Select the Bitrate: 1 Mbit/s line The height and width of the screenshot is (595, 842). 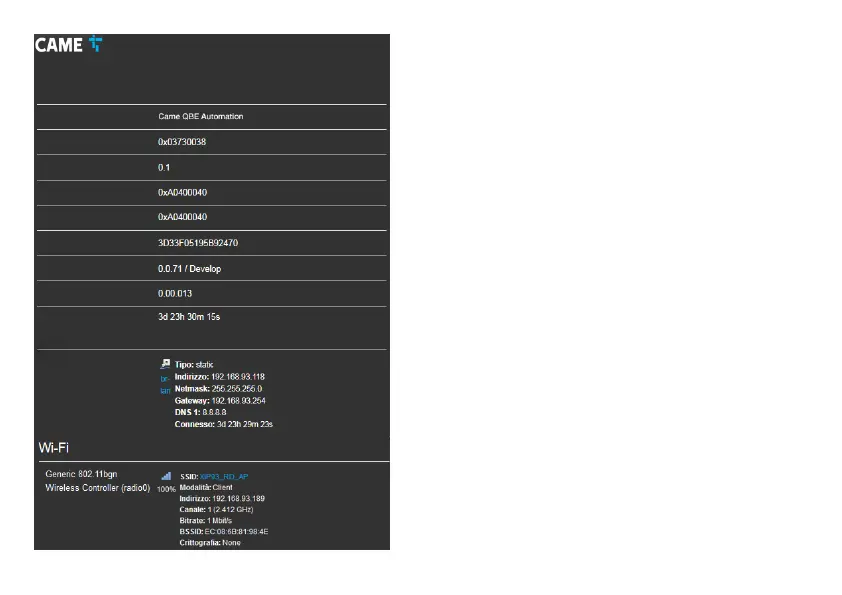pos(206,521)
